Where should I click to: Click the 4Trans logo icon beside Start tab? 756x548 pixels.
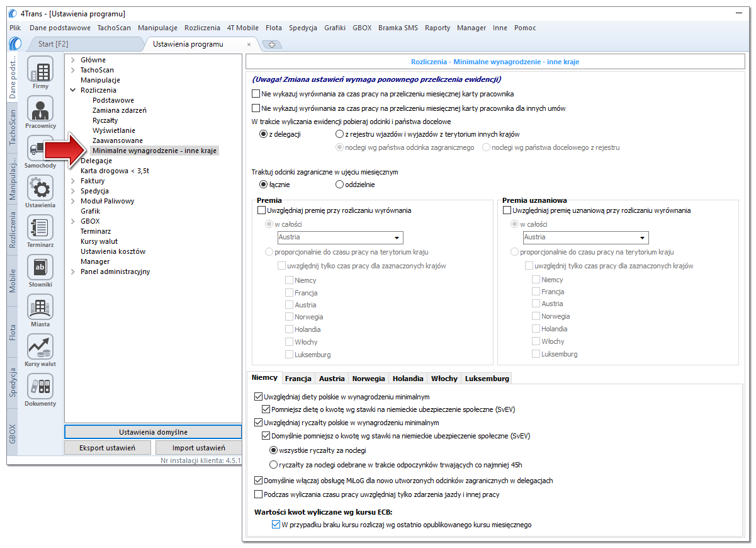coord(16,43)
